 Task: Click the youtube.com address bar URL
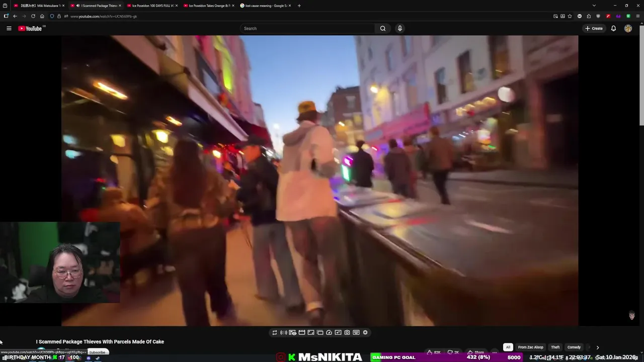coord(104,17)
